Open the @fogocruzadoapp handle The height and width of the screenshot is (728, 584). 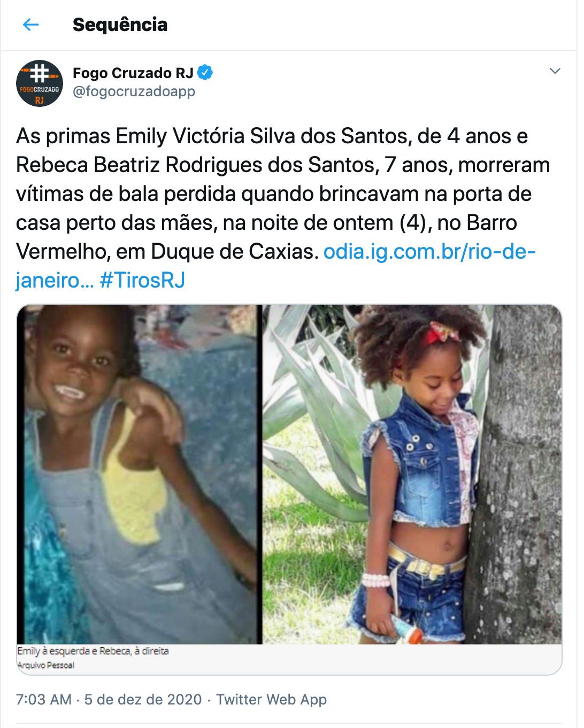pyautogui.click(x=134, y=91)
